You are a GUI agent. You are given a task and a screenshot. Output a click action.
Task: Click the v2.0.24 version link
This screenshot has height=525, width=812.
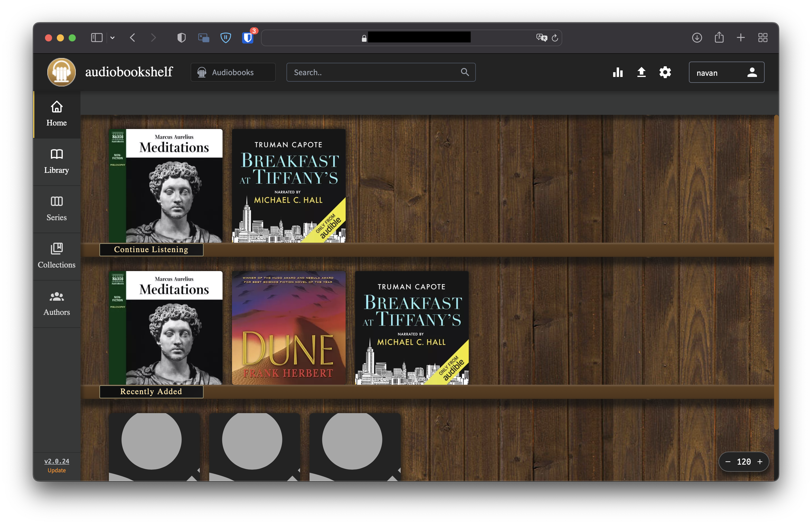coord(57,461)
